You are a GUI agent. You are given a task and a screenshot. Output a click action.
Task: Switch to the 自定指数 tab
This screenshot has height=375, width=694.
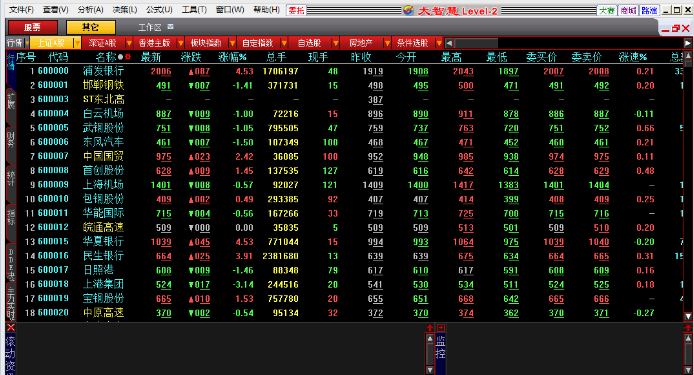(x=258, y=43)
